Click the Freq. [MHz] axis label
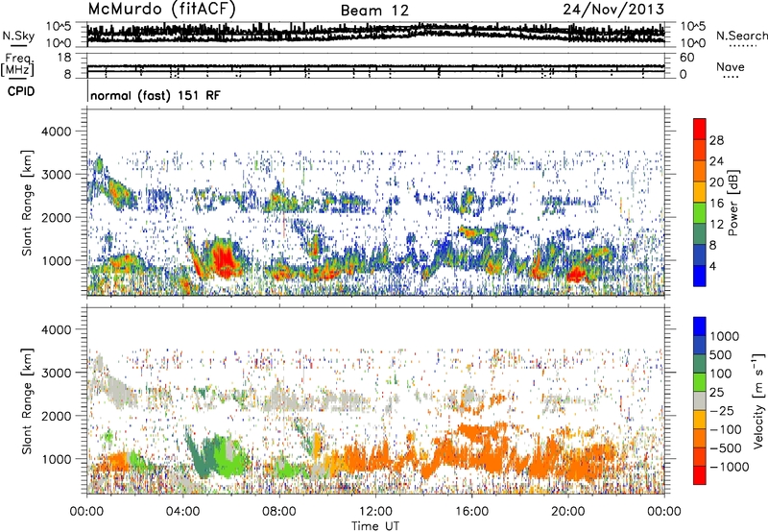 pos(18,64)
